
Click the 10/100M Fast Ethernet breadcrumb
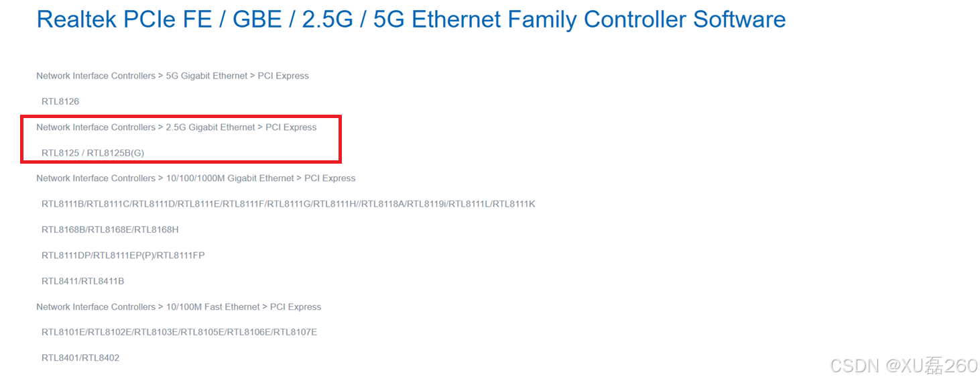(x=212, y=307)
